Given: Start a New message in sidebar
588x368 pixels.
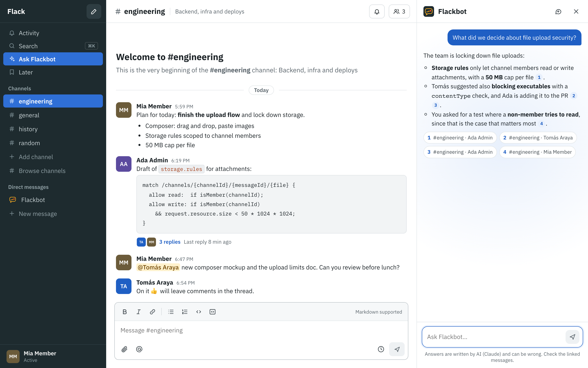Looking at the screenshot, I should tap(53, 214).
